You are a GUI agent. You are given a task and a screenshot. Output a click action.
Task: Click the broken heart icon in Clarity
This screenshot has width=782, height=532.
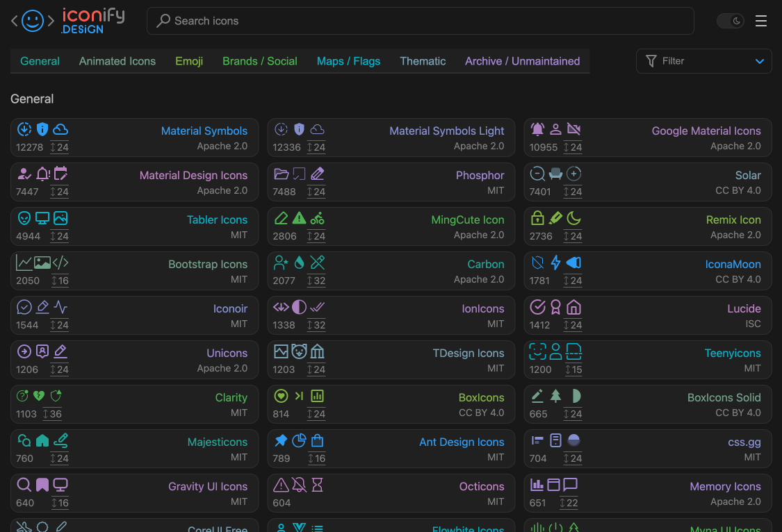(x=40, y=396)
